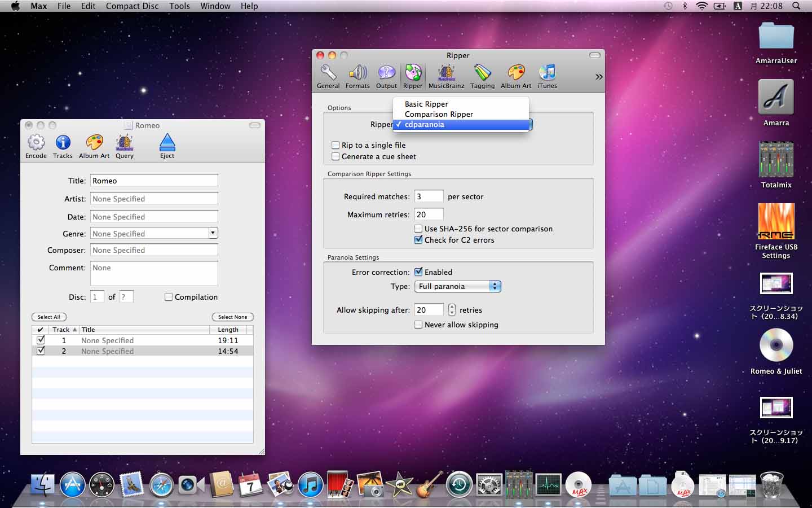Click the Date field
Screen dimensions: 812x508
(154, 217)
